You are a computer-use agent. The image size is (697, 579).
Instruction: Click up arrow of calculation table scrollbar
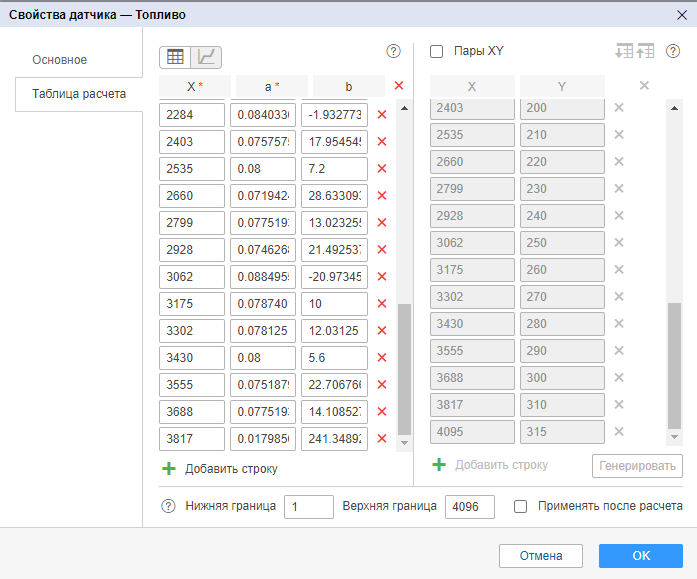(x=404, y=108)
